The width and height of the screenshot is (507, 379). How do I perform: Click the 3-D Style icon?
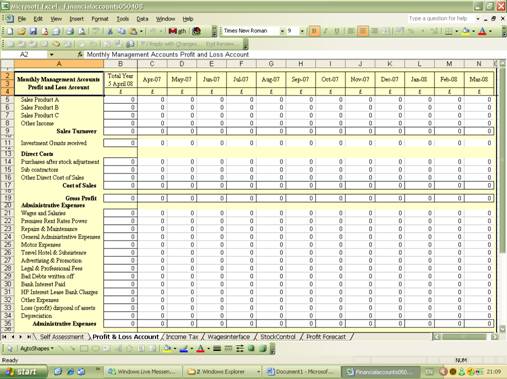263,348
